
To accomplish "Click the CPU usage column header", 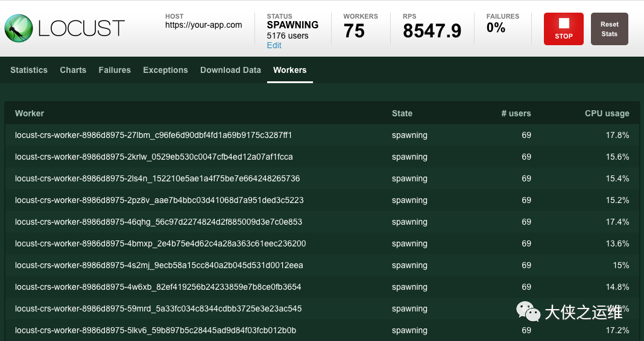I will (607, 113).
